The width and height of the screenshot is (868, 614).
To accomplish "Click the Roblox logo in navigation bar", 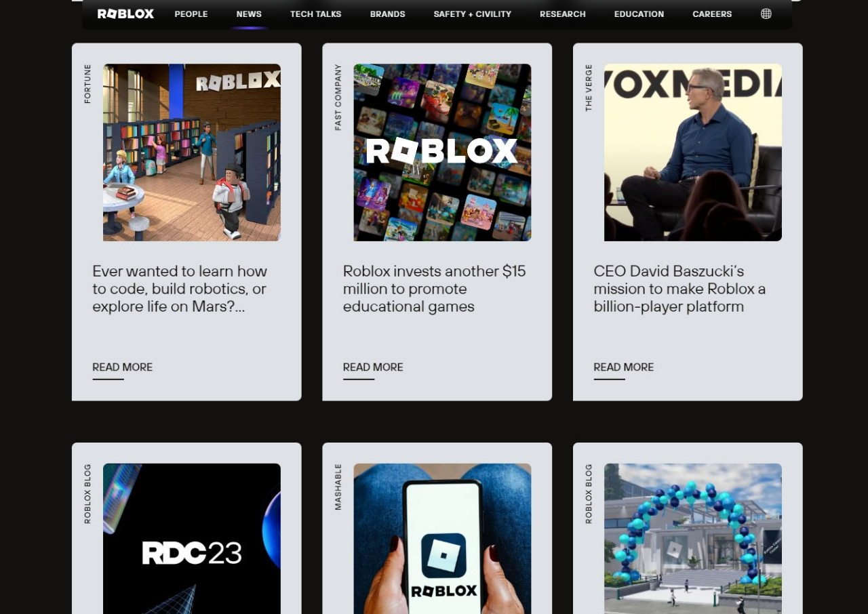I will 125,14.
